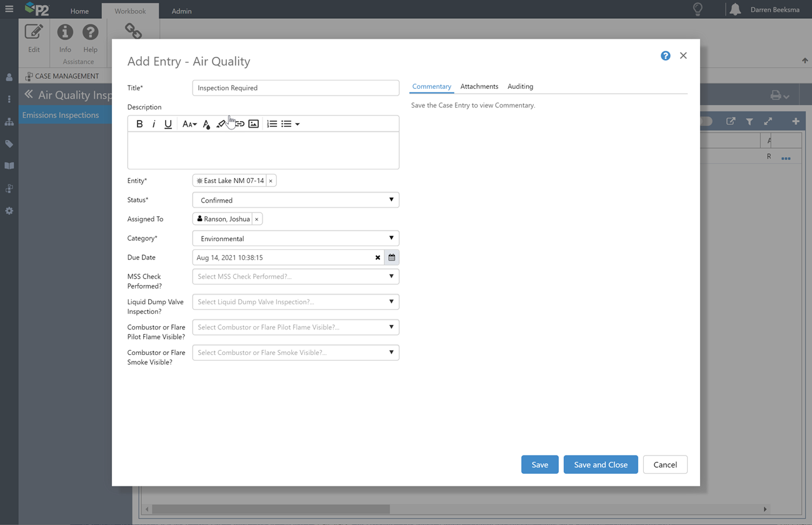Open the font color picker

pos(206,124)
